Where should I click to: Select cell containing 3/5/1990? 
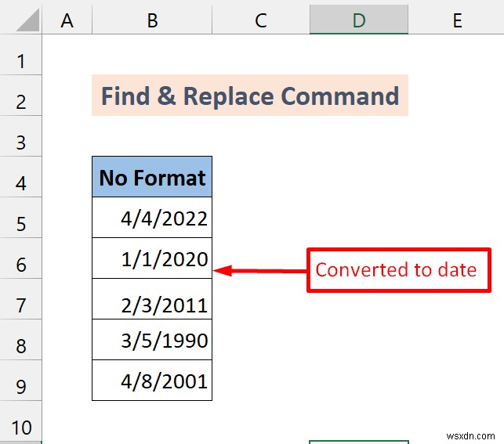click(152, 339)
